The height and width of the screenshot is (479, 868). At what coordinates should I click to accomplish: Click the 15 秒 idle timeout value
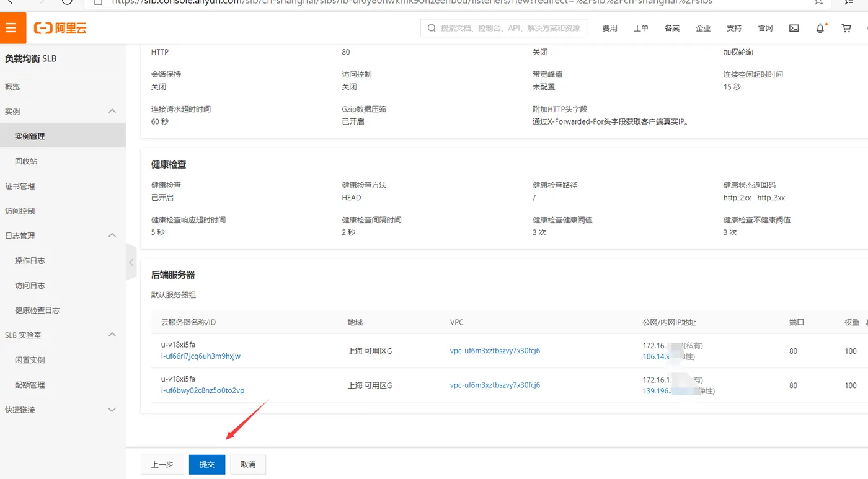coord(732,87)
